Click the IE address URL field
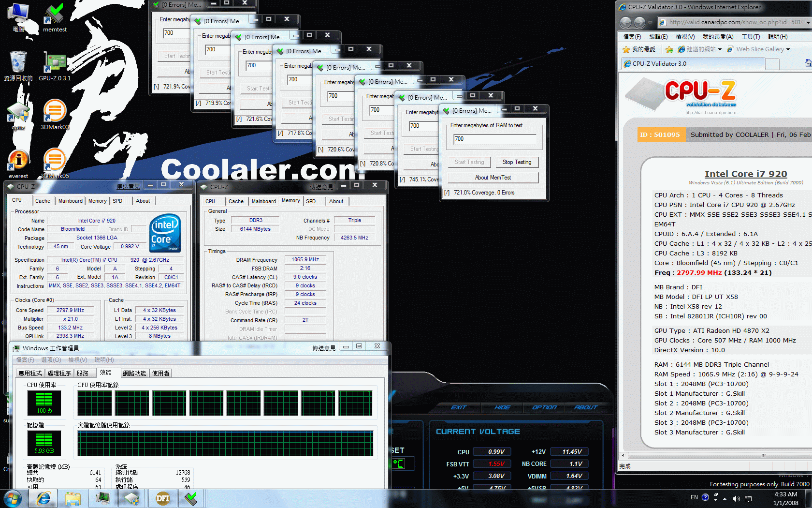Image resolution: width=812 pixels, height=508 pixels. (x=734, y=22)
